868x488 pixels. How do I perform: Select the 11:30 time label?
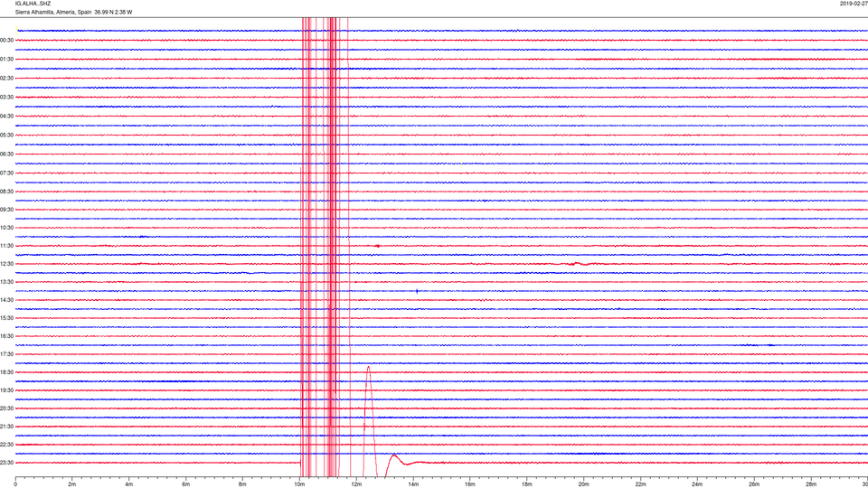pyautogui.click(x=6, y=246)
